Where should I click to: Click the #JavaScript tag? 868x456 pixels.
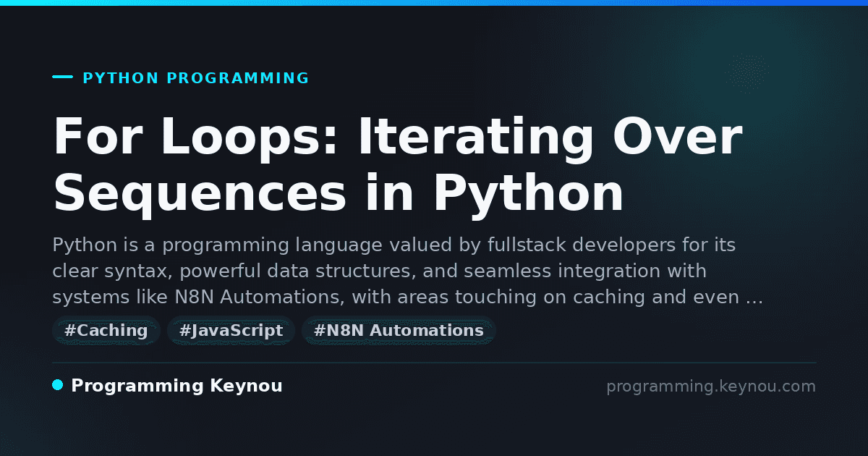click(231, 331)
